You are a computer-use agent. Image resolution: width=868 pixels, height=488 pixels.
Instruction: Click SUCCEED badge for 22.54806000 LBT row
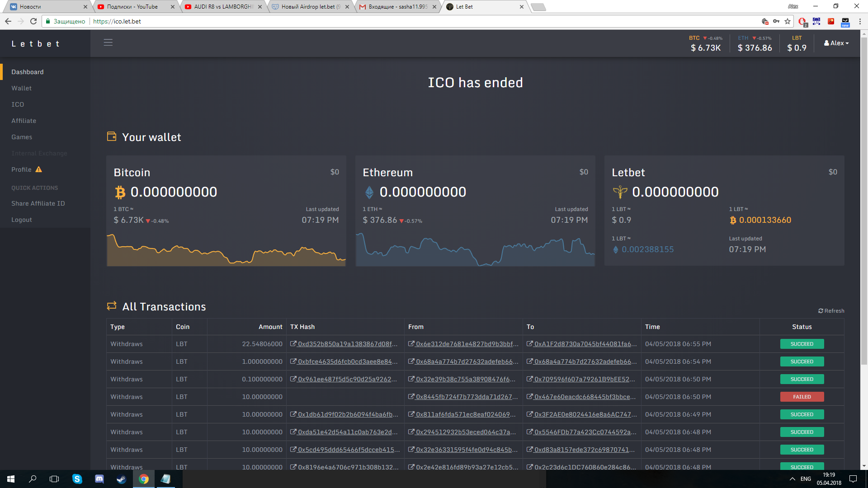(x=802, y=344)
